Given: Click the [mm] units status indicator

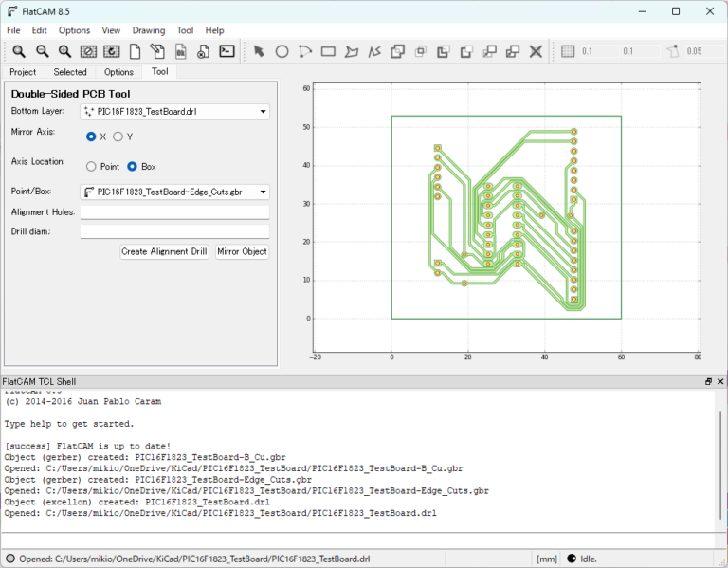Looking at the screenshot, I should click(x=546, y=559).
